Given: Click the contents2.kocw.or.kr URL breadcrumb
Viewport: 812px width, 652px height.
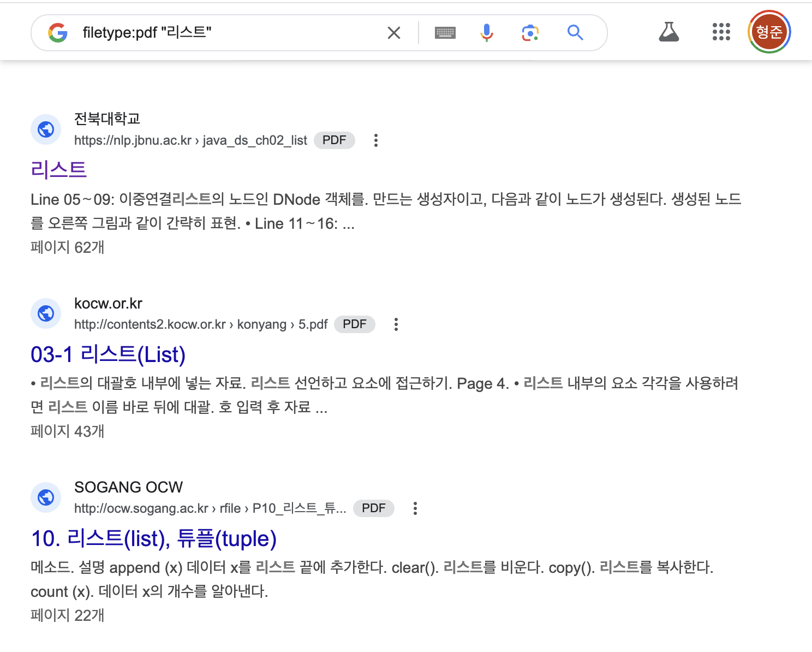Looking at the screenshot, I should [201, 324].
